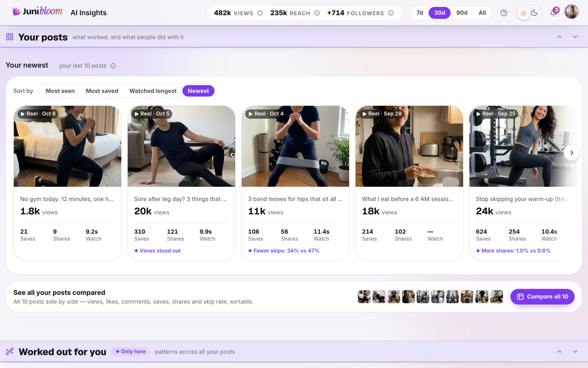The width and height of the screenshot is (588, 368).
Task: Advance the posts carousel with the right arrow
Action: (571, 153)
